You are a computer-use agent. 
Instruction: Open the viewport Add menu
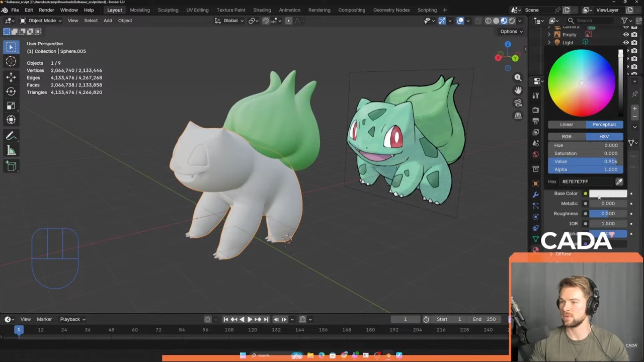tap(108, 21)
